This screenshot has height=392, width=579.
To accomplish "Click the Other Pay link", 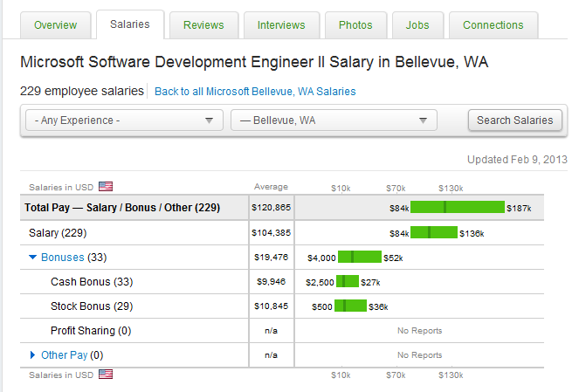I will (65, 355).
